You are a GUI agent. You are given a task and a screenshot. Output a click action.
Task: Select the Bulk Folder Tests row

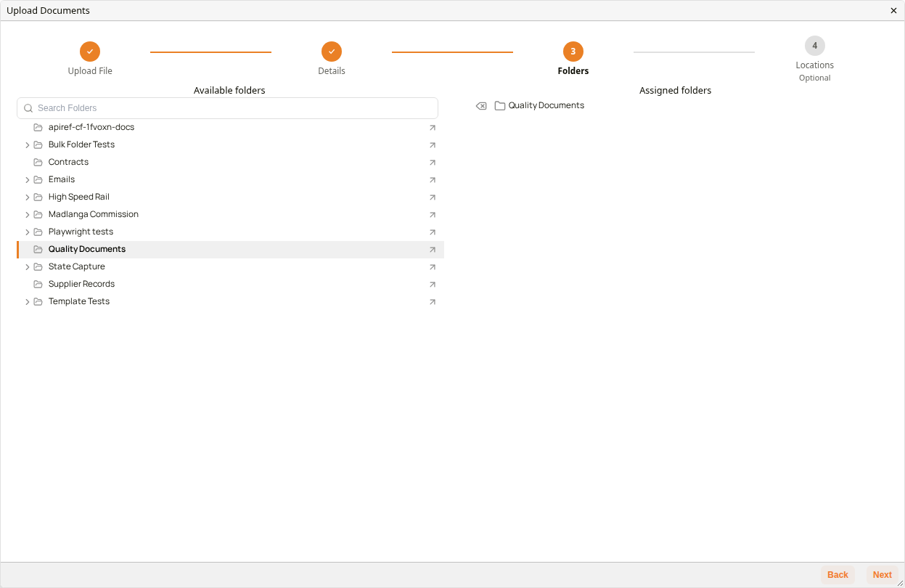[x=230, y=145]
